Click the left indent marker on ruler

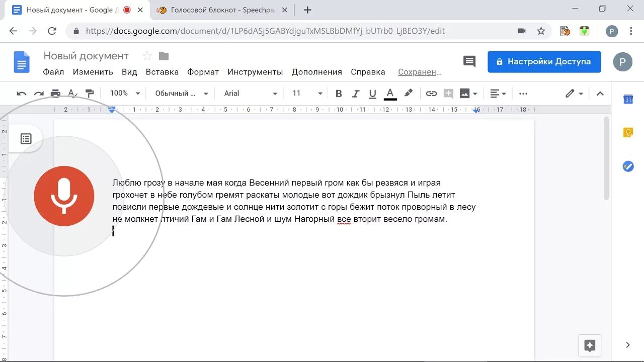point(112,111)
